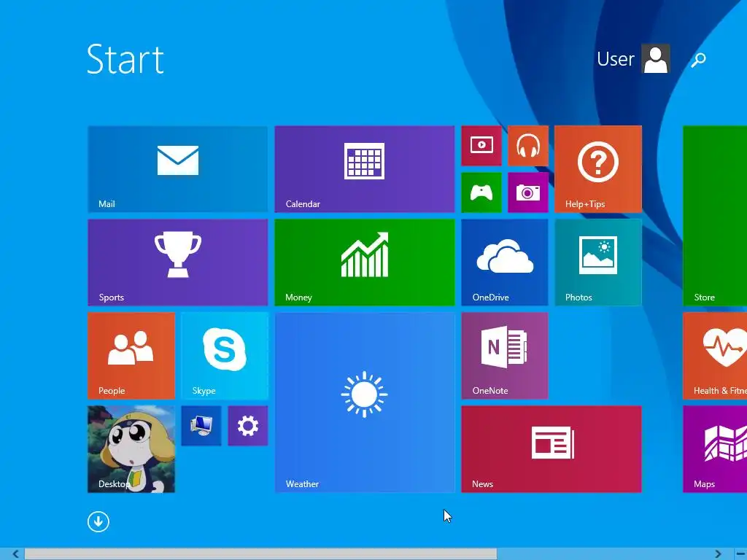Launch the OneDrive cloud tile
This screenshot has width=747, height=560.
tap(505, 262)
